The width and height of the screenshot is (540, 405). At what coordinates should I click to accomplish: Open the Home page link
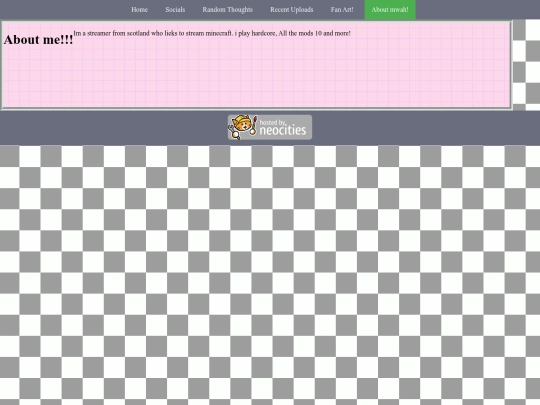click(139, 10)
